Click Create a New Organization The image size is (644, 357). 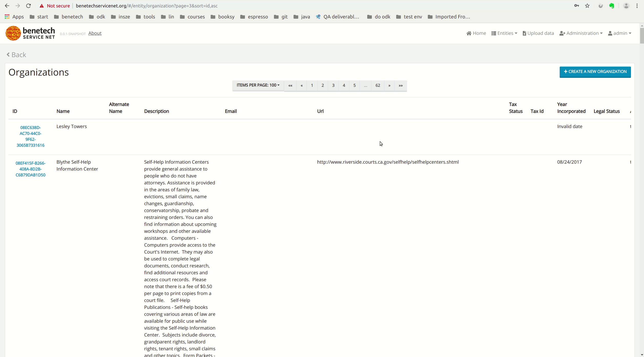(x=595, y=72)
